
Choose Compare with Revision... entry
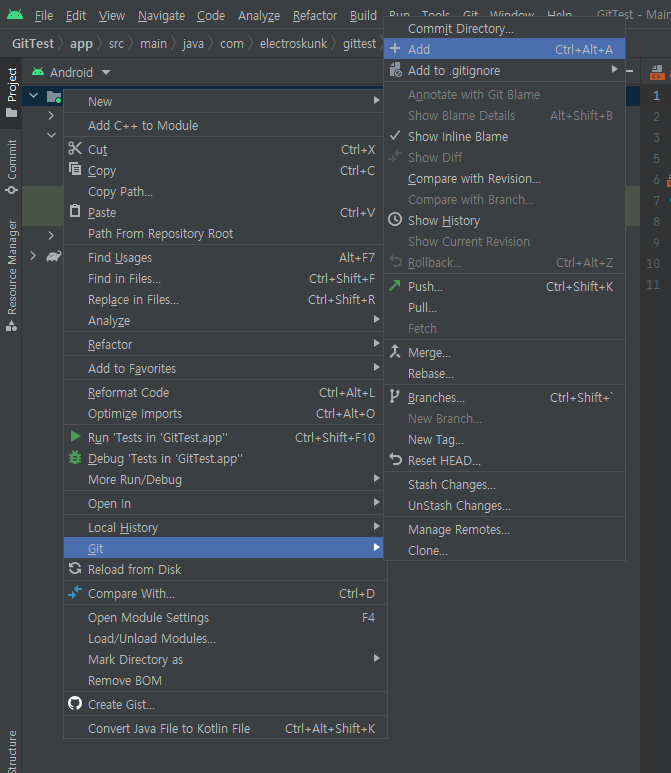coord(504,178)
